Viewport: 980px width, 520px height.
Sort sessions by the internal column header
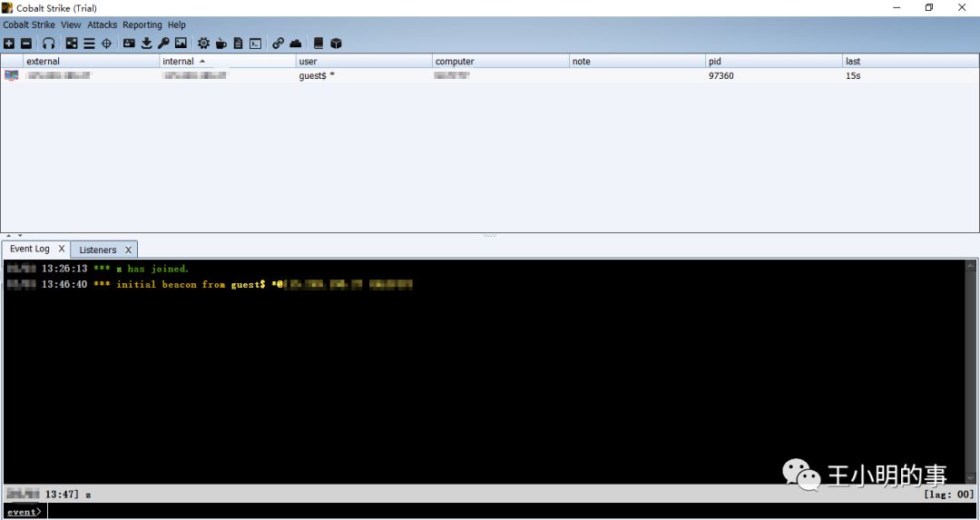pos(228,61)
